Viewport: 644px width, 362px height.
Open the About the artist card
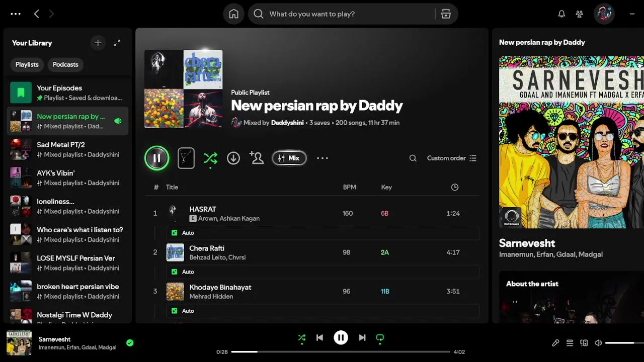click(572, 298)
